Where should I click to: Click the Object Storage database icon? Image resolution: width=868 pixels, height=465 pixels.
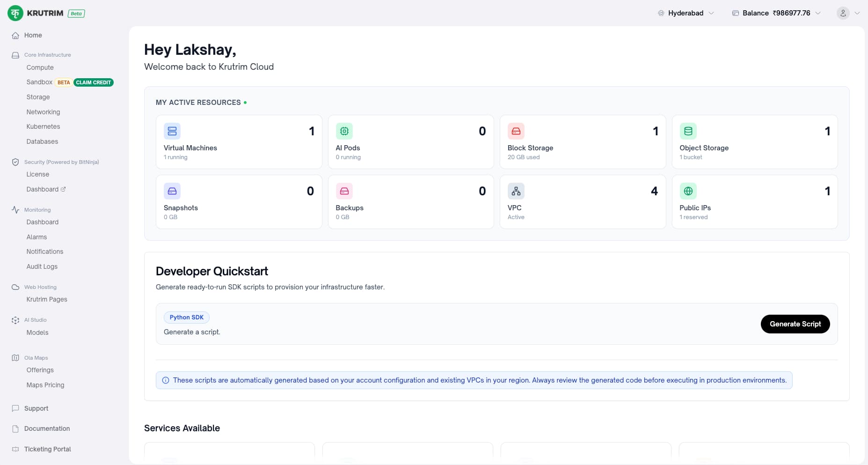pos(688,131)
